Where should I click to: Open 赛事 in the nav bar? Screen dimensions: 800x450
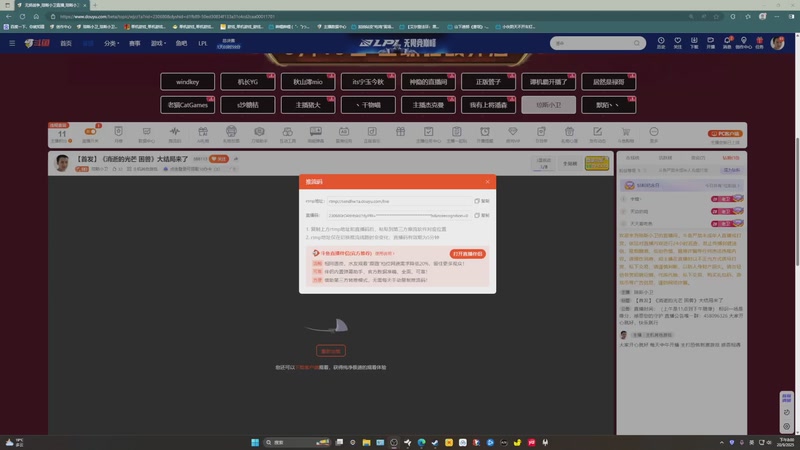click(135, 43)
